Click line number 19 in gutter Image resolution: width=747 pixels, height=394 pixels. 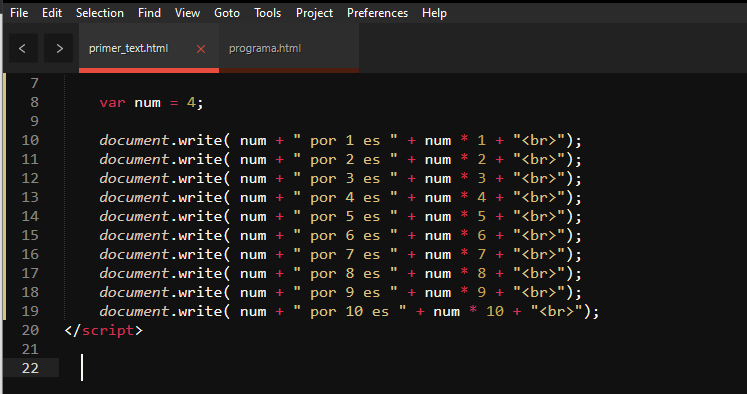30,312
